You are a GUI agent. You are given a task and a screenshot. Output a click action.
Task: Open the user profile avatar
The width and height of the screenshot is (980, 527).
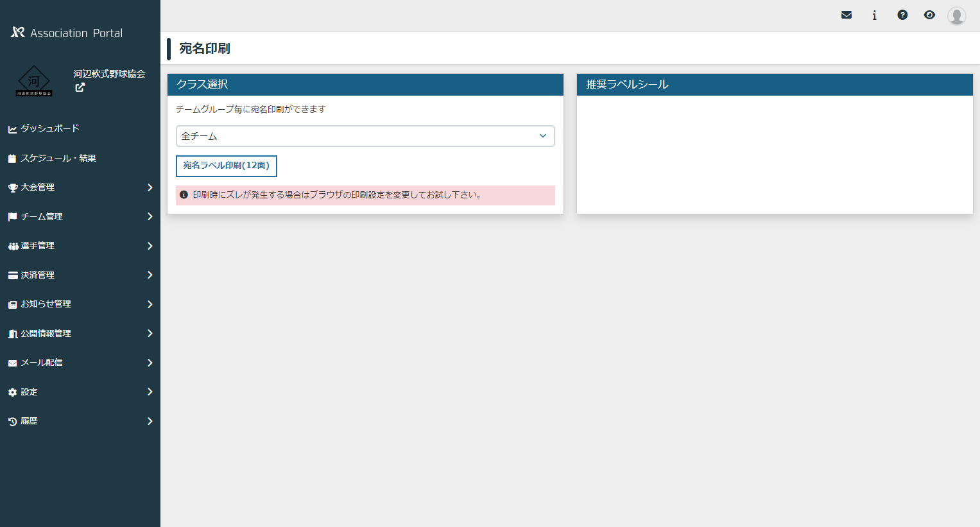pos(956,15)
